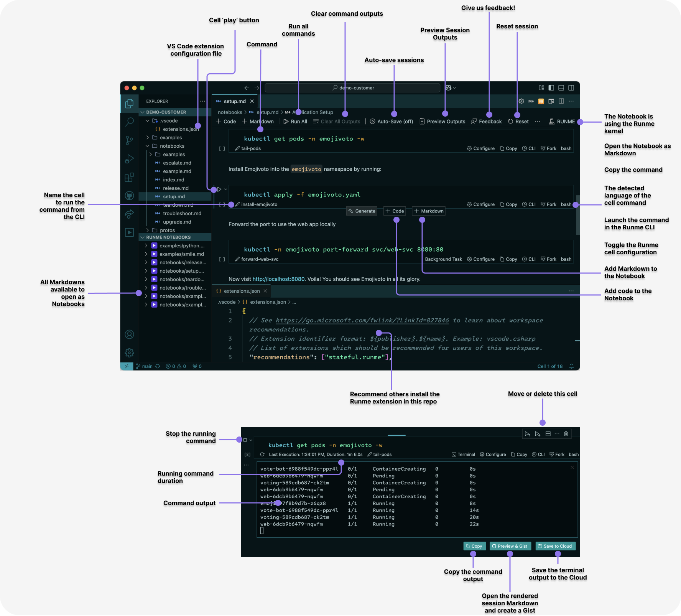The height and width of the screenshot is (616, 681).
Task: Expand notebooks/release under RUNME NOTEBOOKS
Action: coord(146,262)
